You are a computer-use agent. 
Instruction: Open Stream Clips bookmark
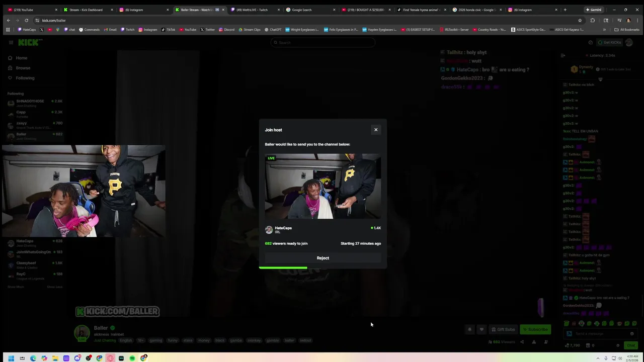point(250,30)
